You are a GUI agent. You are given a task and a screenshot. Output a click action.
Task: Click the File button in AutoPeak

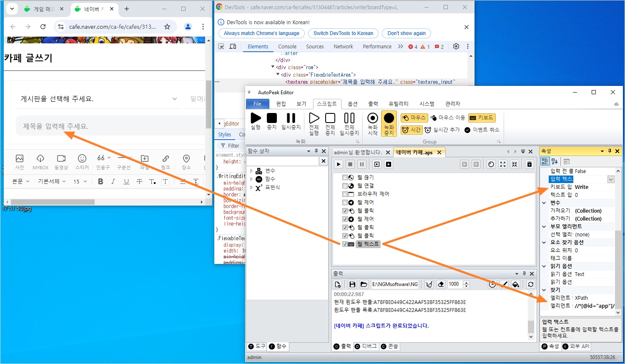point(257,104)
